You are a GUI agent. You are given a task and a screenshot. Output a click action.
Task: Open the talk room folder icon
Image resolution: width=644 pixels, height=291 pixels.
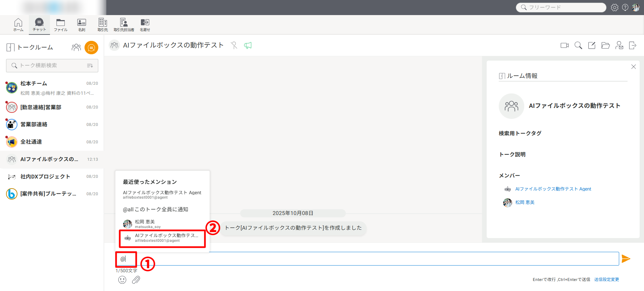605,46
